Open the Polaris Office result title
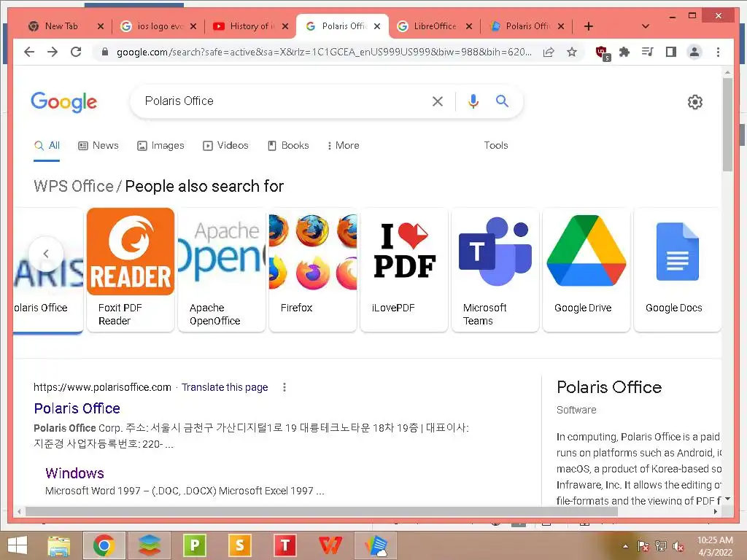747x560 pixels. click(x=77, y=408)
